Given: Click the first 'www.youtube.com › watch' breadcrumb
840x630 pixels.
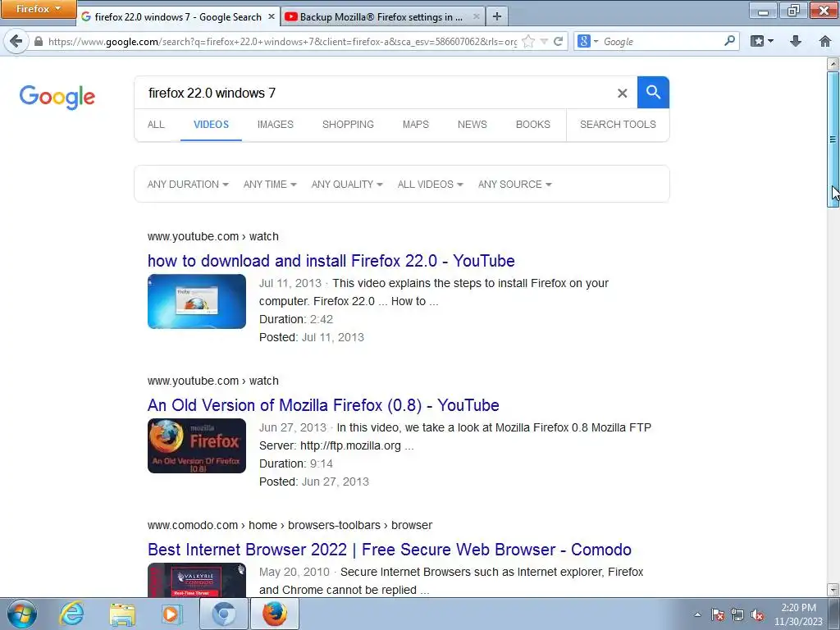Looking at the screenshot, I should tap(212, 236).
